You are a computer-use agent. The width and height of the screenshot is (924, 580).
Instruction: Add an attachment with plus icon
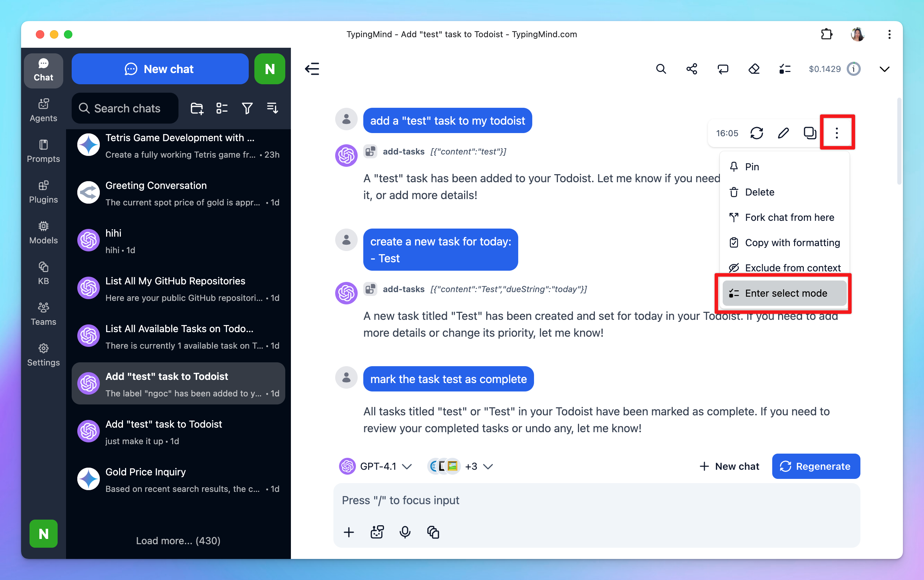[349, 532]
